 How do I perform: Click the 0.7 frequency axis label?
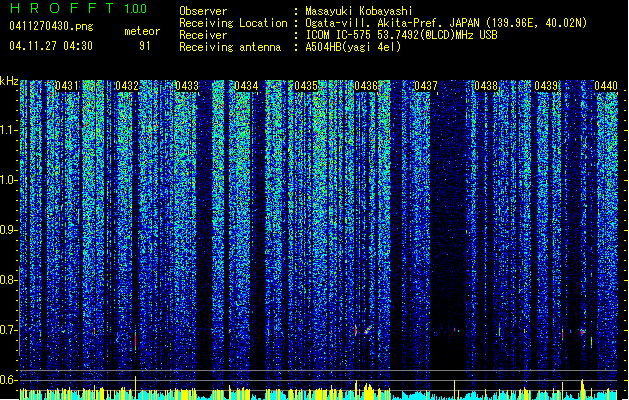point(8,330)
